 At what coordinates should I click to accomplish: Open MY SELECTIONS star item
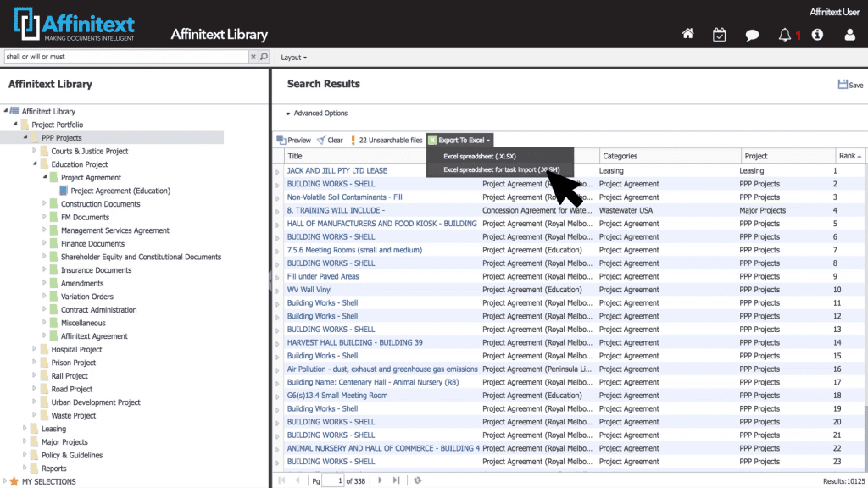coord(42,482)
